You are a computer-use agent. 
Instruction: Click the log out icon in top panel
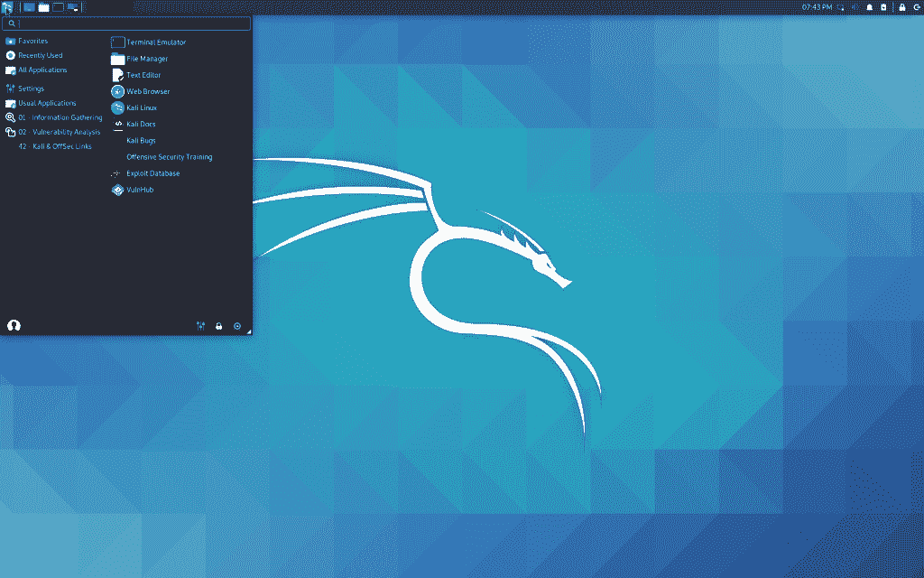917,7
